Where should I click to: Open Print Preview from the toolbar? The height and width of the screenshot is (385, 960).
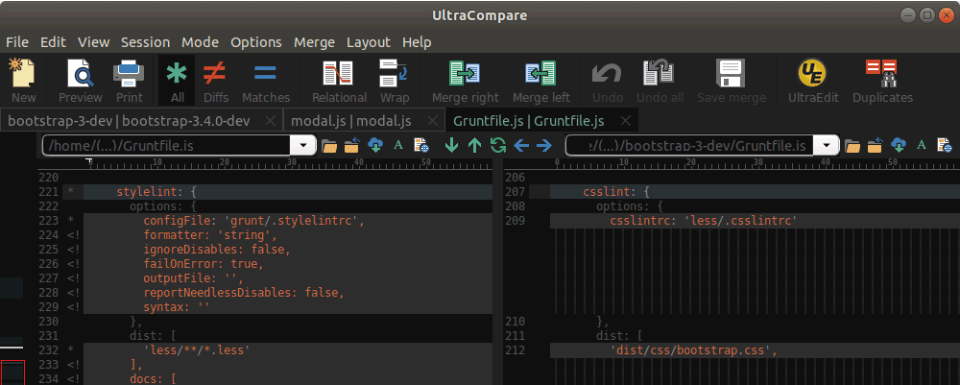(x=80, y=80)
